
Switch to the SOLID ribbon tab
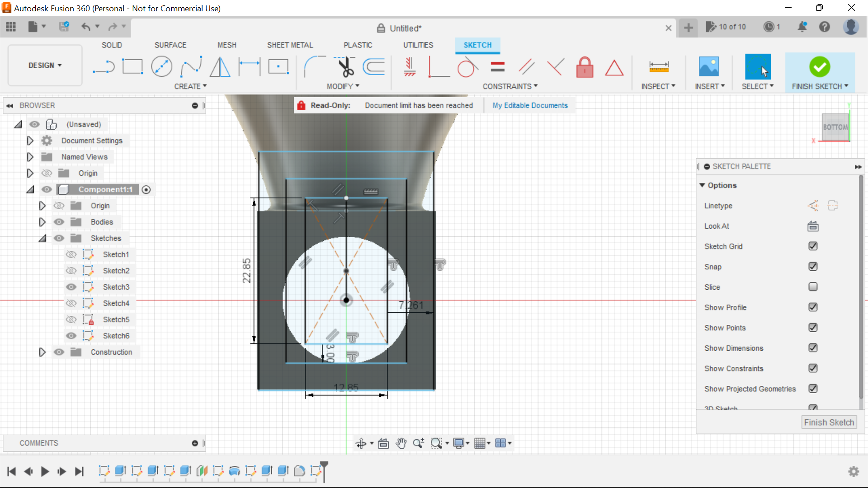click(x=111, y=45)
